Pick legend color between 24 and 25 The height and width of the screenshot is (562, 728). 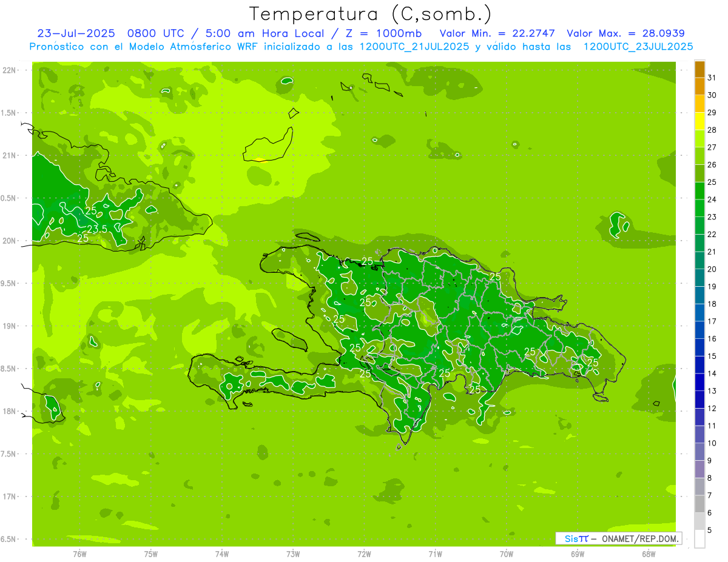tap(699, 191)
